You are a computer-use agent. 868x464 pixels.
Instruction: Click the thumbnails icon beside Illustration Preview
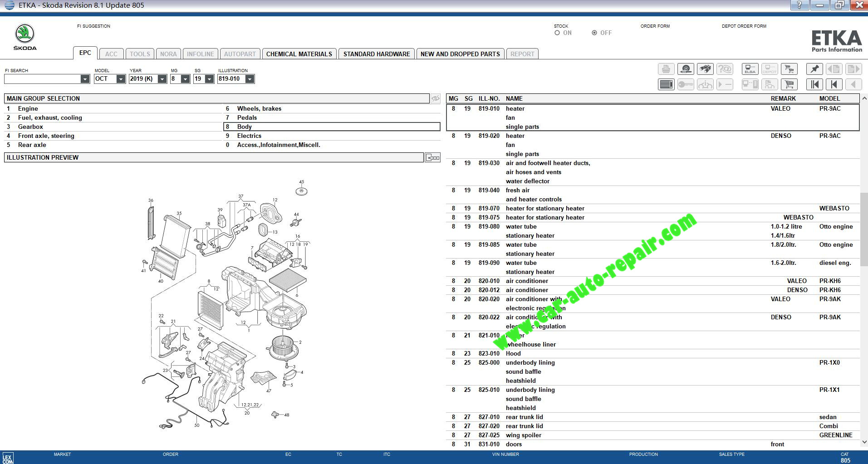pyautogui.click(x=432, y=157)
